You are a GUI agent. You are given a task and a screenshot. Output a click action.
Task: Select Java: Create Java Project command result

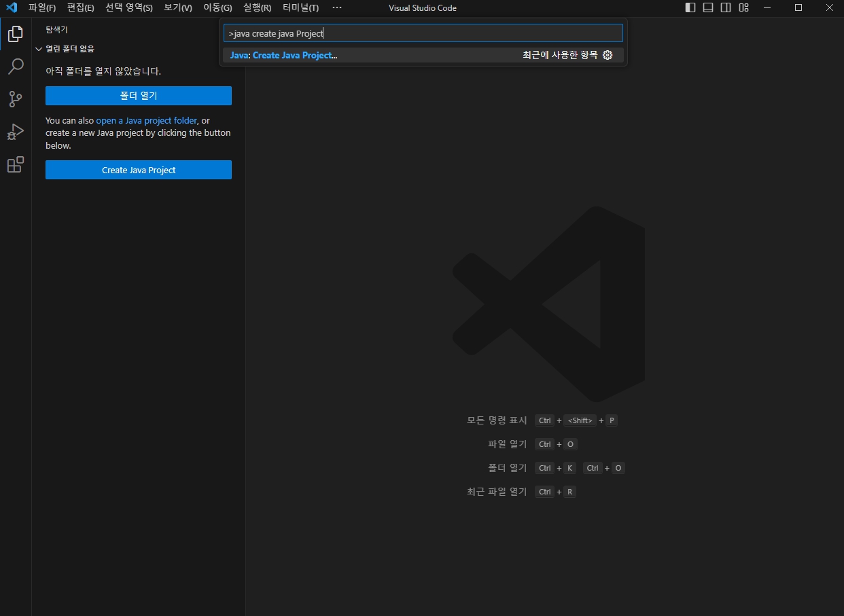point(423,55)
